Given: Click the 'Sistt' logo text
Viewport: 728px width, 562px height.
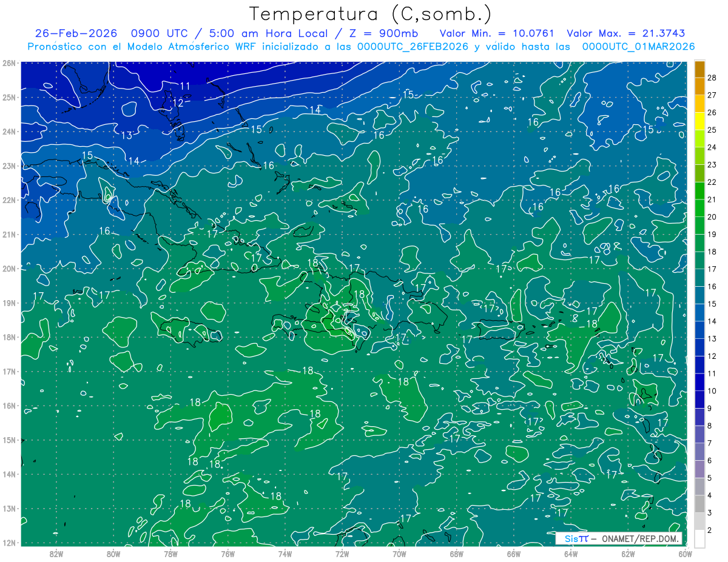Looking at the screenshot, I should click(576, 539).
